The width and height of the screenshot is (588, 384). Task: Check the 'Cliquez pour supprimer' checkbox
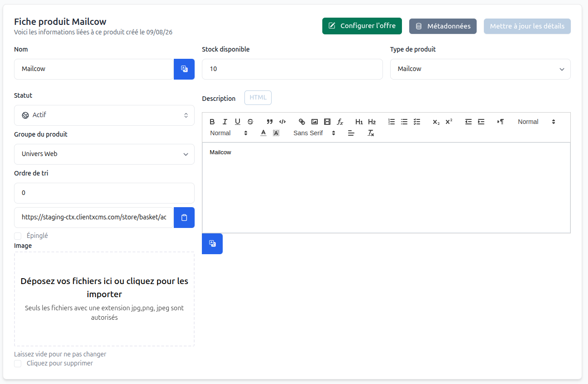(18, 364)
